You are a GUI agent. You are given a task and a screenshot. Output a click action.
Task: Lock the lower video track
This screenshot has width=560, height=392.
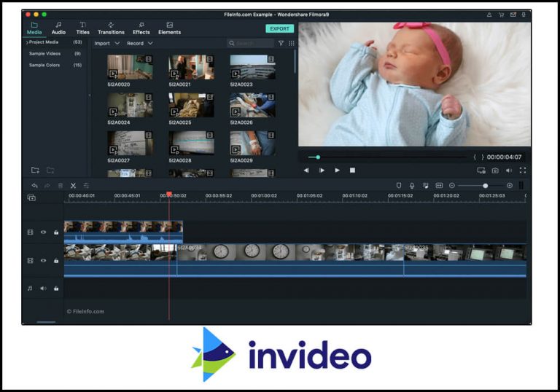click(56, 261)
